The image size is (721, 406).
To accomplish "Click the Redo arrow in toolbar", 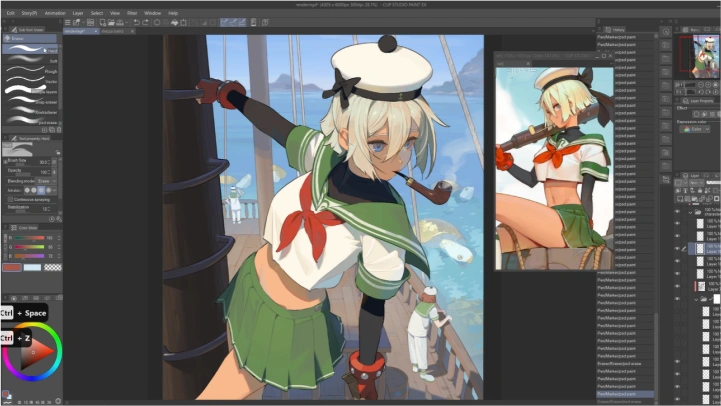I will click(x=145, y=22).
